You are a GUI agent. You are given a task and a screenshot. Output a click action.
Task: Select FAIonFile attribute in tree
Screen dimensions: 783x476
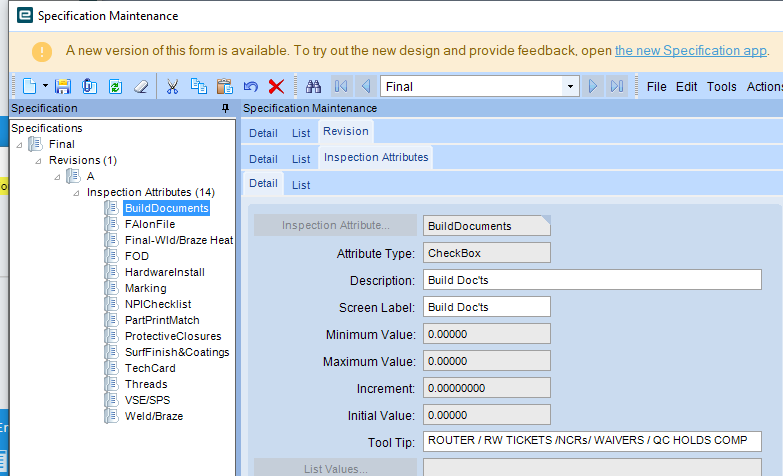point(150,224)
